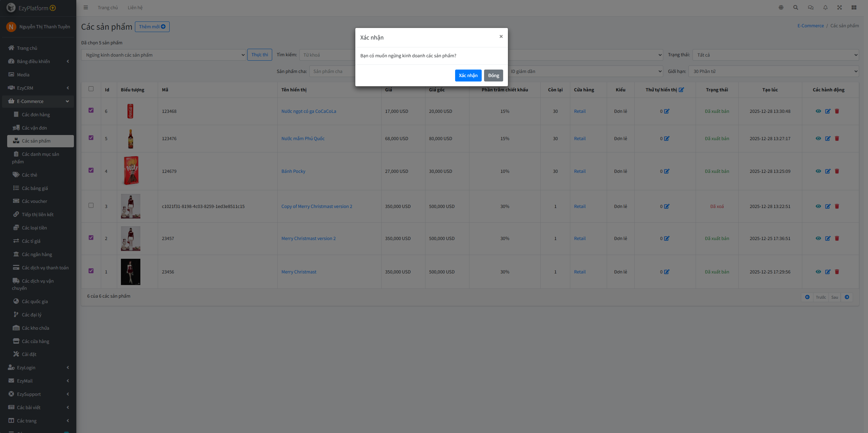
Task: Edit the Nước mắm Phú Quốc row icon
Action: tap(827, 138)
